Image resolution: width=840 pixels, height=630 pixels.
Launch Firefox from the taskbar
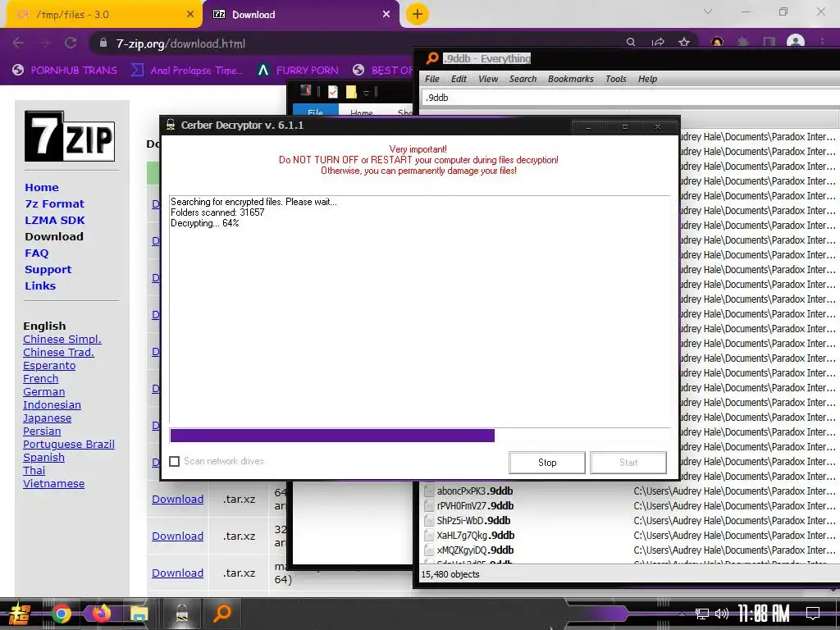point(101,614)
